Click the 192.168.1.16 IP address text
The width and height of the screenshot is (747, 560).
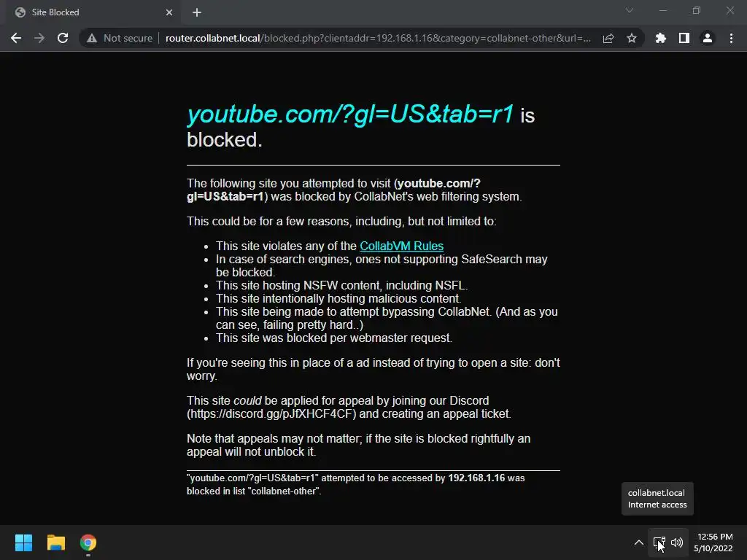[476, 478]
